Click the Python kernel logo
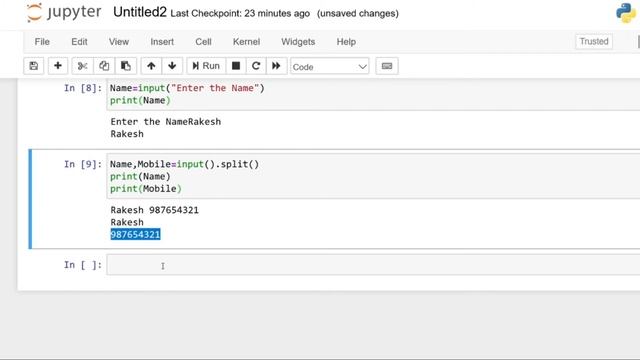The image size is (640, 360). pos(626,13)
